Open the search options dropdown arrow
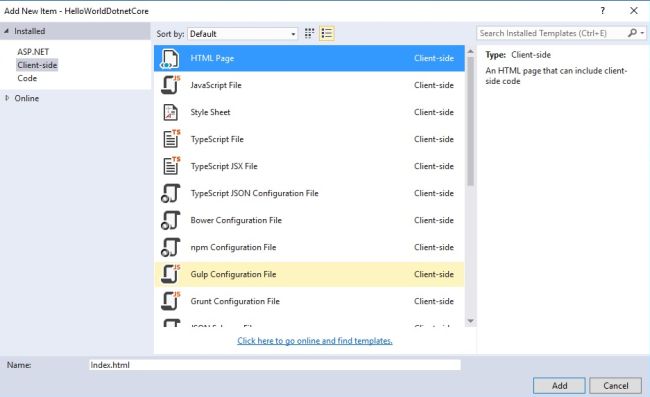Viewport: 650px width, 397px height. pyautogui.click(x=642, y=33)
